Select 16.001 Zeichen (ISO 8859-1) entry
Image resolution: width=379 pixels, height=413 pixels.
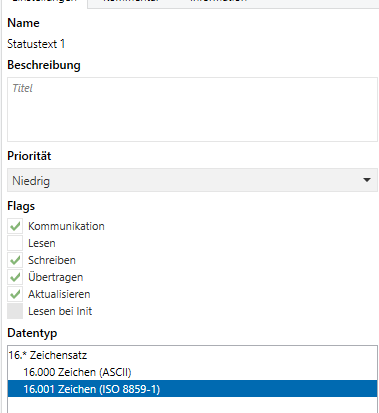click(192, 389)
